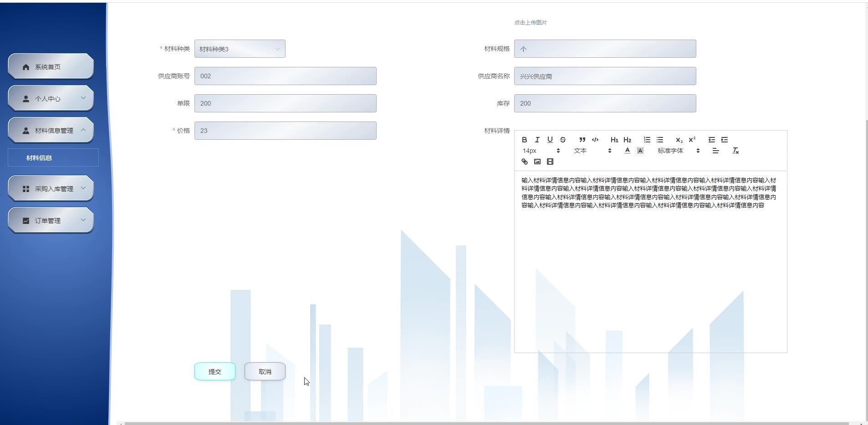Increase the text indent
Viewport: 868px width, 425px height.
(x=724, y=140)
